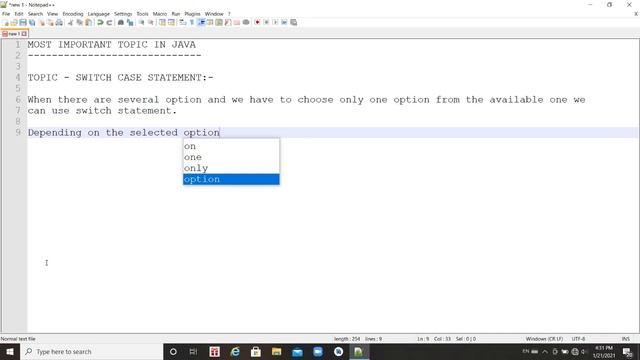Open the Macro menu

(160, 14)
